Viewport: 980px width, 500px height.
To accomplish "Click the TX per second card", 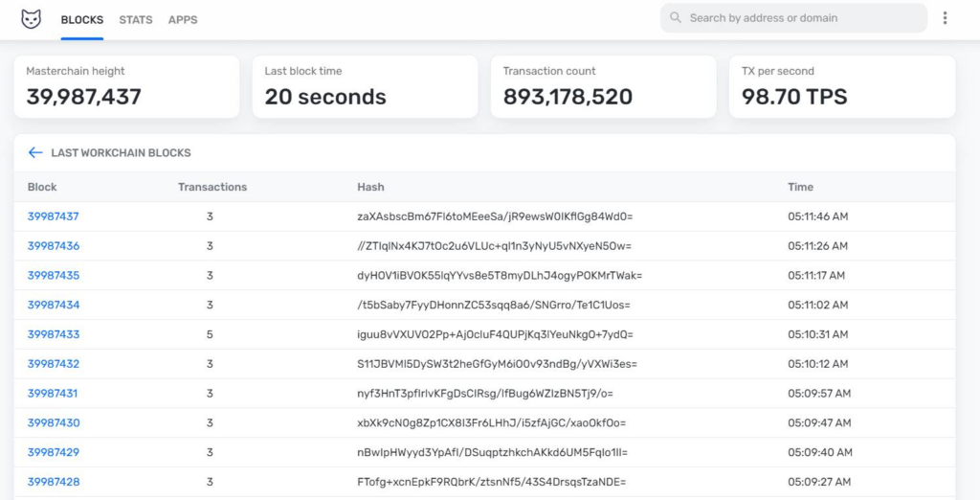I will click(842, 86).
